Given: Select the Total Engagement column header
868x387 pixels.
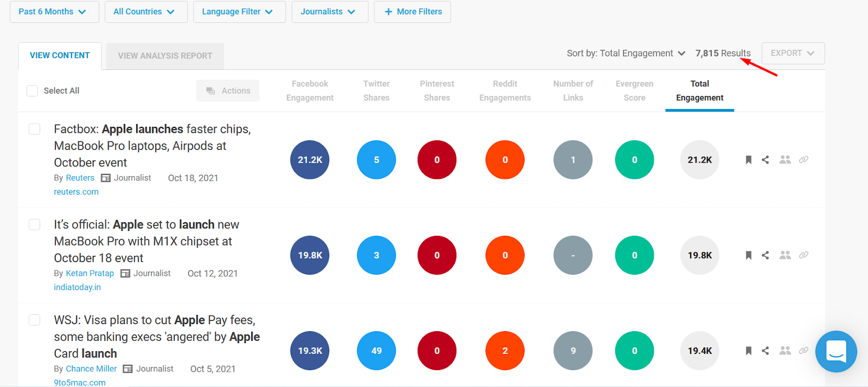Looking at the screenshot, I should pos(700,91).
